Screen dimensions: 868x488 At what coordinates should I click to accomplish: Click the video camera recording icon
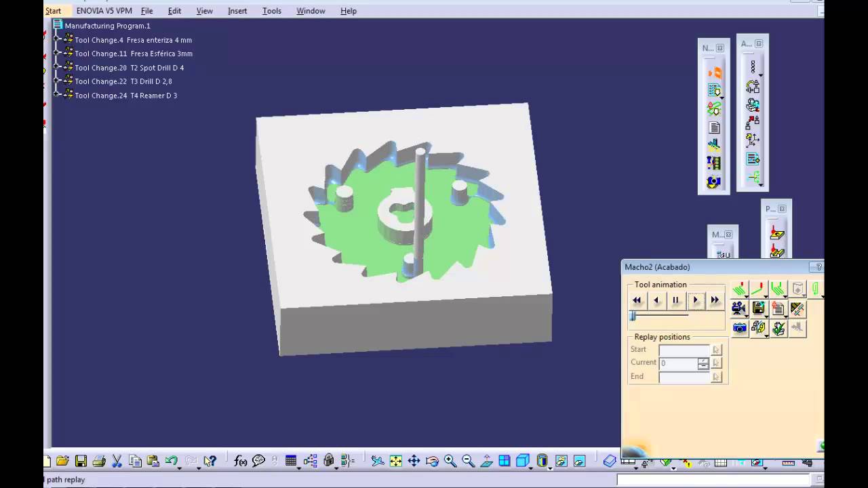tap(738, 308)
